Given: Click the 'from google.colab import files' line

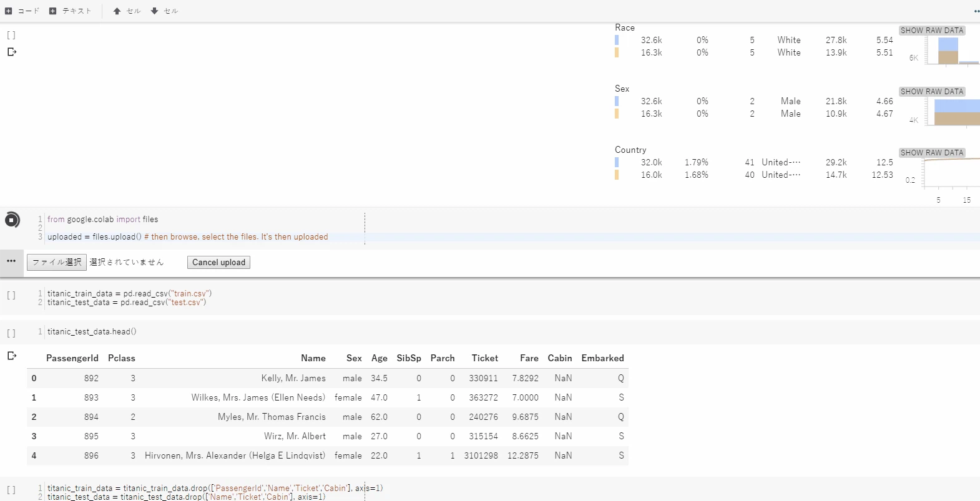Looking at the screenshot, I should (103, 220).
